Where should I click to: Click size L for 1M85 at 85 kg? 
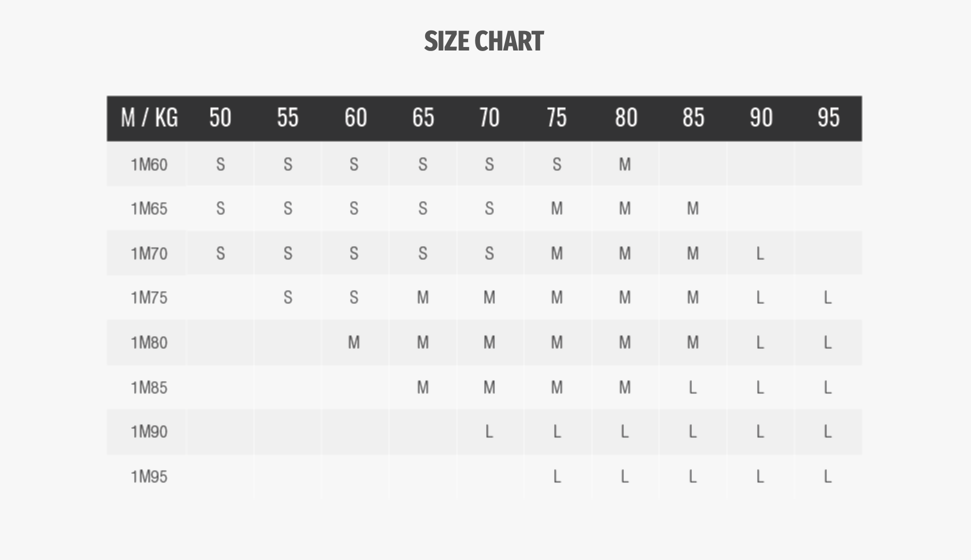(x=692, y=387)
